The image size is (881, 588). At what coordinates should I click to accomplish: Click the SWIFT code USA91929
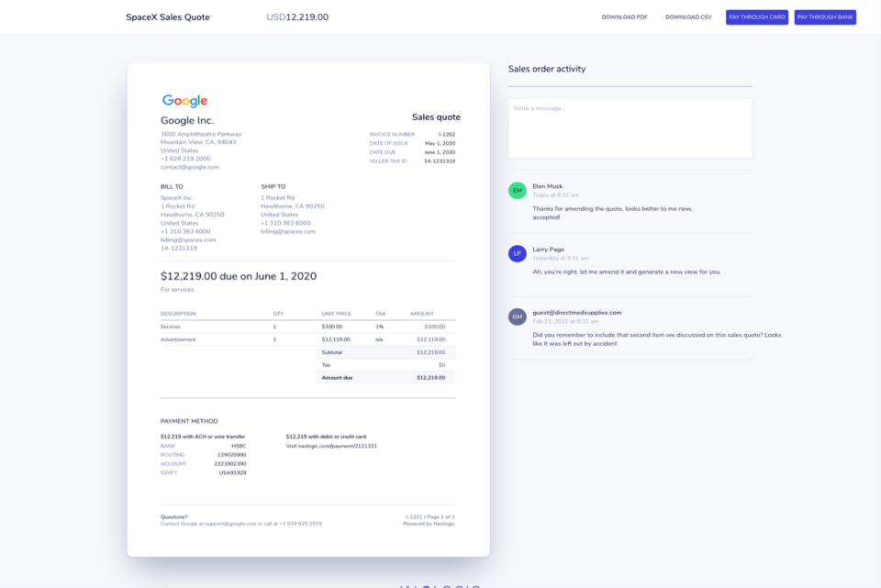point(232,472)
